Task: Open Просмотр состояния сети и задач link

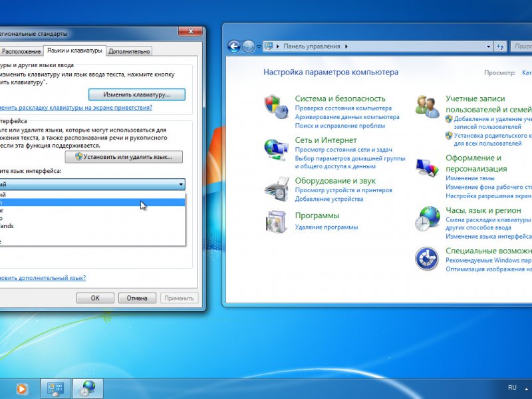Action: [x=343, y=150]
